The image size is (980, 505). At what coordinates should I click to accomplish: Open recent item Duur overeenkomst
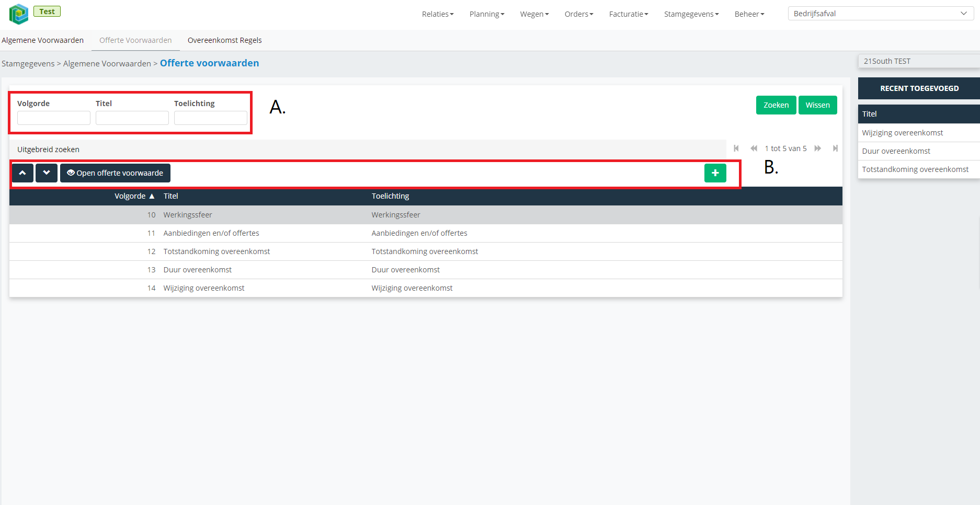[x=896, y=151]
